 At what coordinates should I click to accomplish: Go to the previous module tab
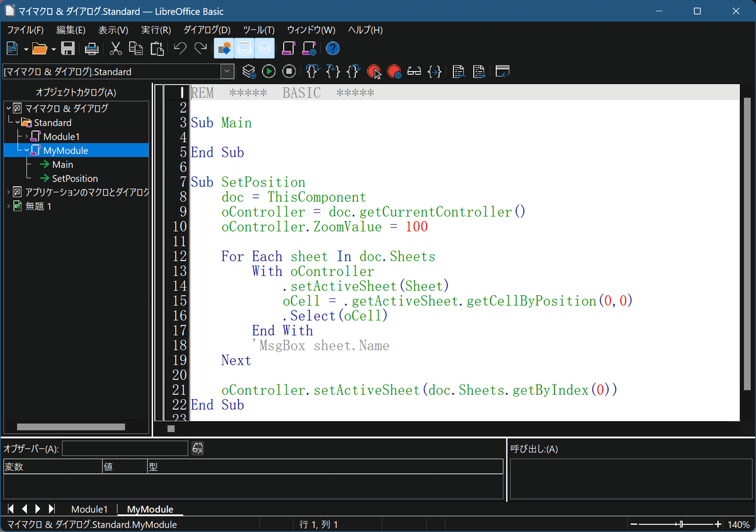pos(25,509)
